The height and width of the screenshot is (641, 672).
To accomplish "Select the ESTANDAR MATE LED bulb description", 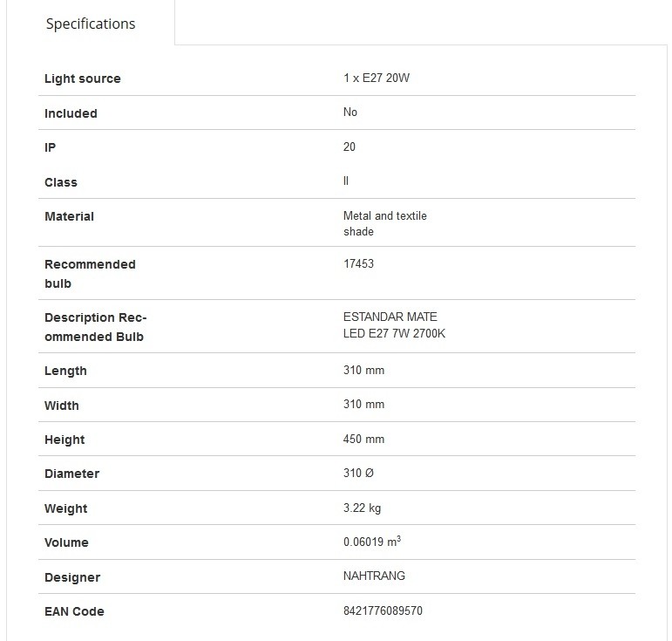I will pyautogui.click(x=394, y=325).
